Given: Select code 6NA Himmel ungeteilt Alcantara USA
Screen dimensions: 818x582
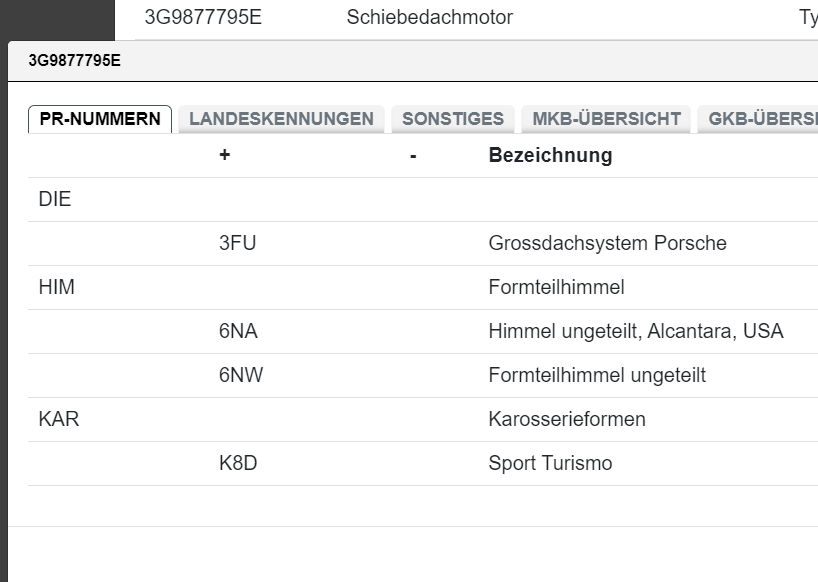Looking at the screenshot, I should click(x=400, y=331).
